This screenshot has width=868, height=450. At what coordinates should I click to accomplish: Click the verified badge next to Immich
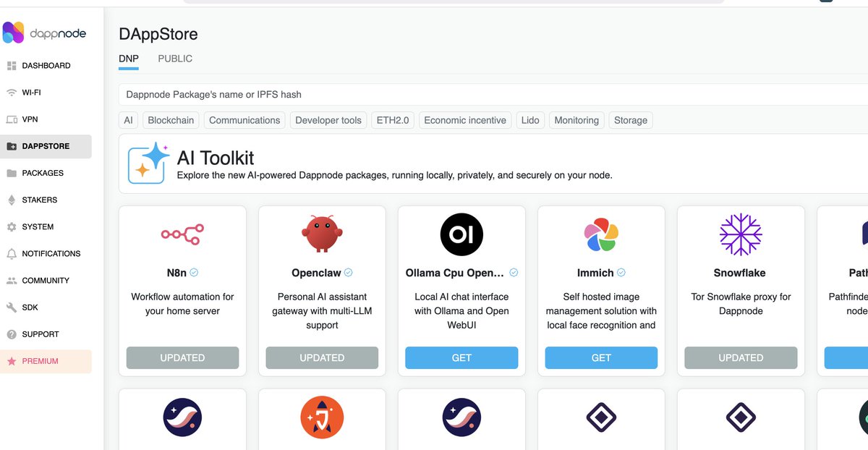pos(621,273)
